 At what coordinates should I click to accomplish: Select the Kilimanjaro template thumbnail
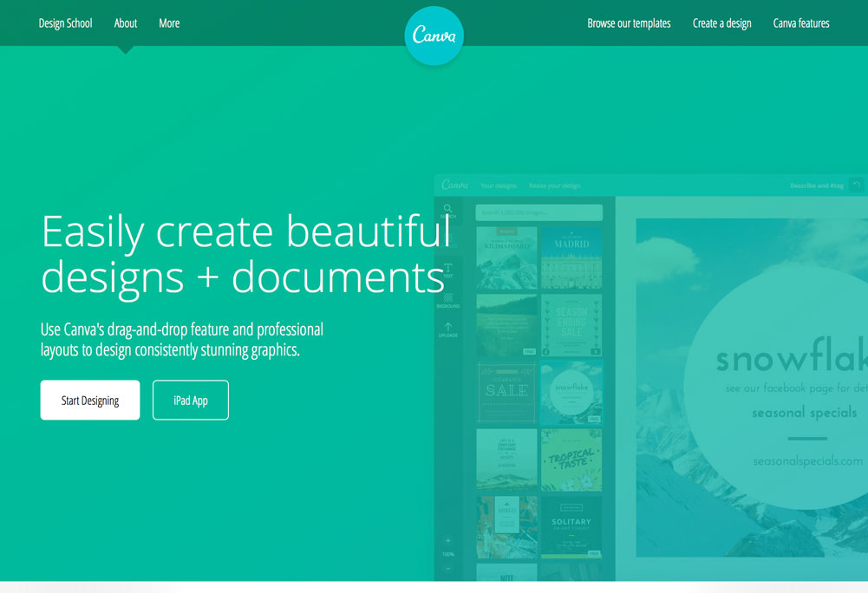click(x=506, y=258)
